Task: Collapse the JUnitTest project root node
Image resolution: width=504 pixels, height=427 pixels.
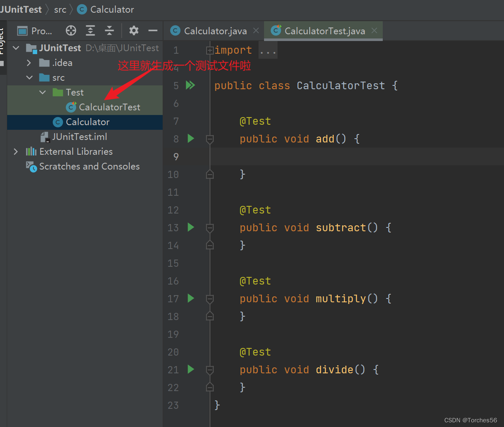Action: (x=16, y=48)
